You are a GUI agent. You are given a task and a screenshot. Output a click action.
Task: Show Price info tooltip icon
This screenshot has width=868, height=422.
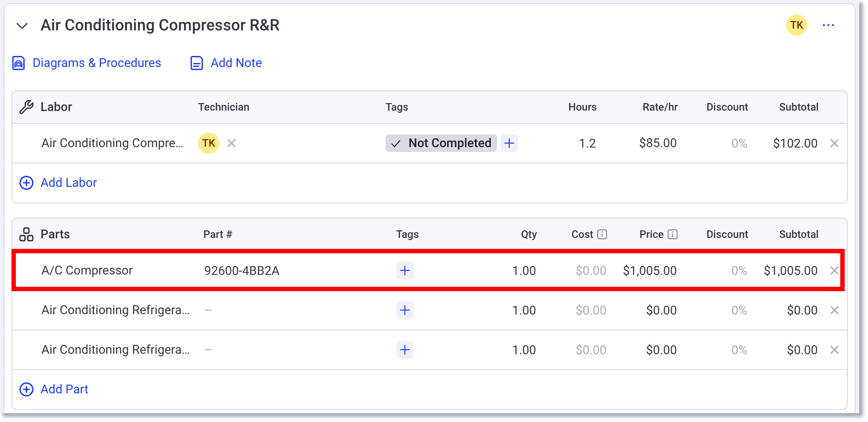(x=673, y=234)
